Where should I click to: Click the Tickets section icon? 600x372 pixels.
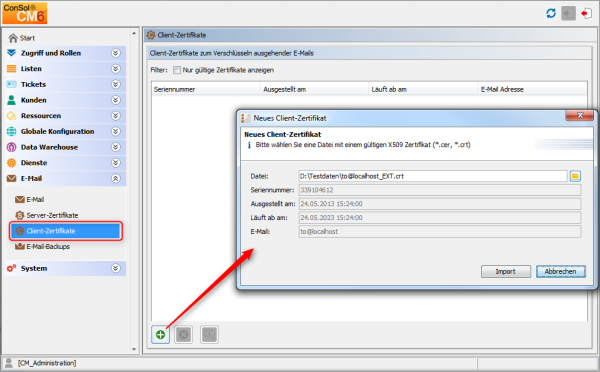11,84
